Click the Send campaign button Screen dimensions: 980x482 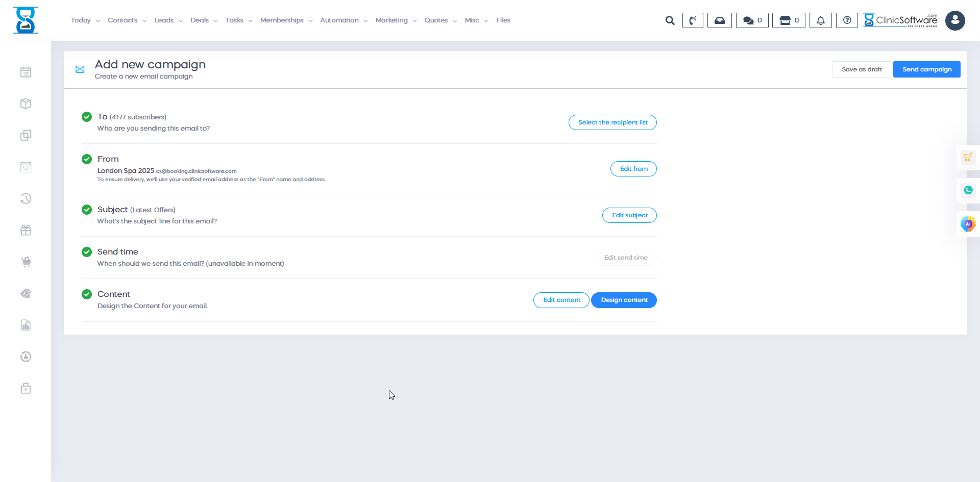926,69
